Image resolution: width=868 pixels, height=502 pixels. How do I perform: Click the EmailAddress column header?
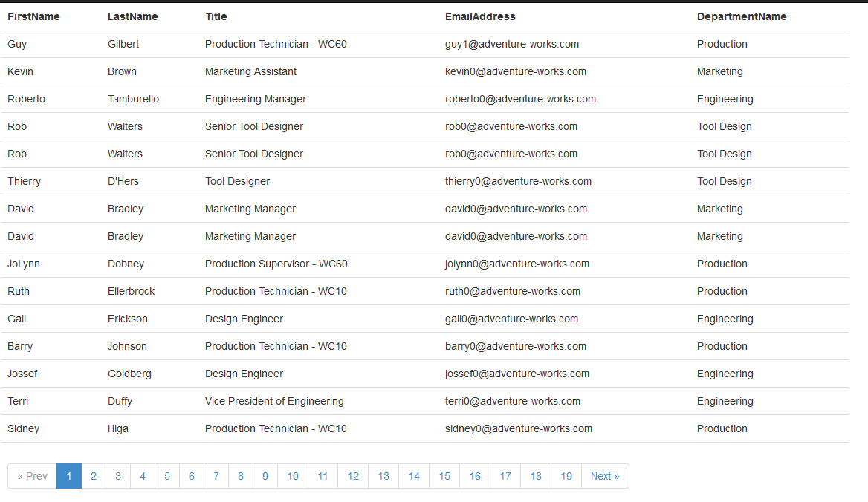click(480, 16)
